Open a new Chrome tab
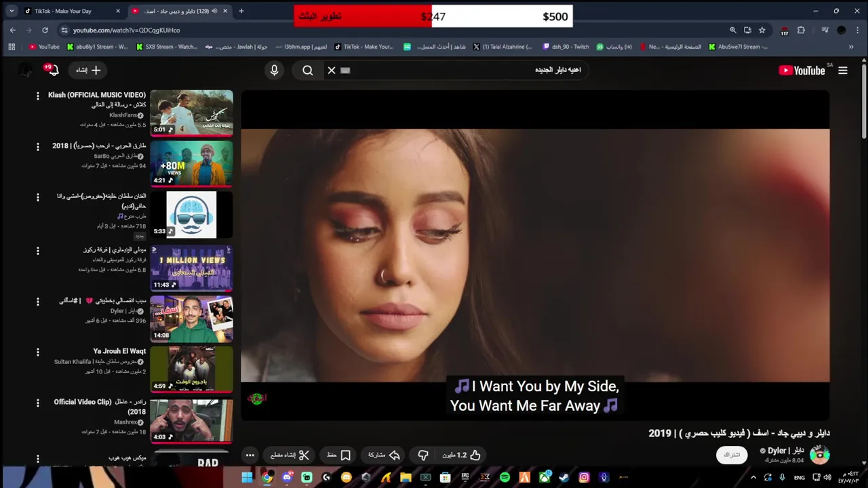868x488 pixels. [x=241, y=11]
